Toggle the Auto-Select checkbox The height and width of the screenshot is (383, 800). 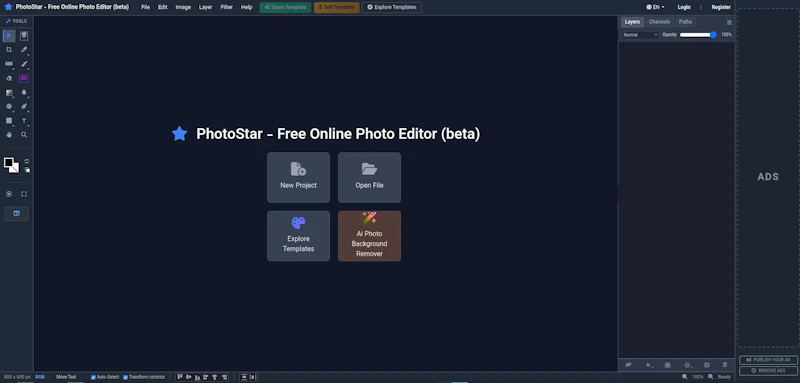click(93, 377)
